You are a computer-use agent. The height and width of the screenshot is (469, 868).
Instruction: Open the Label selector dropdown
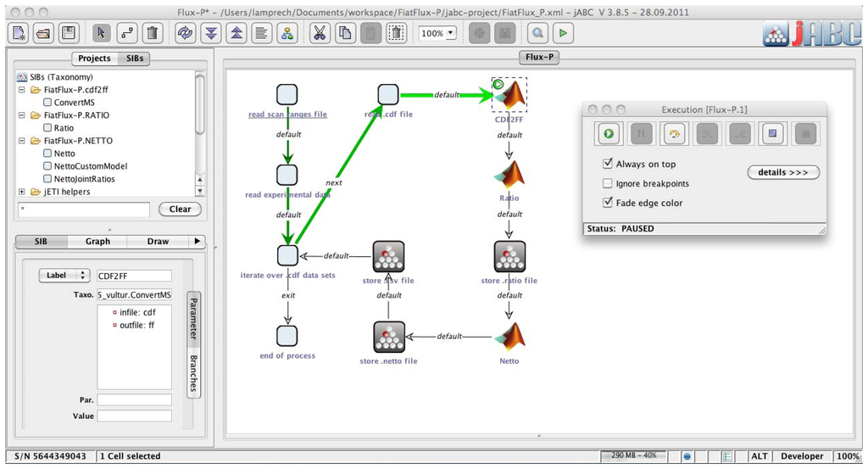[x=64, y=276]
